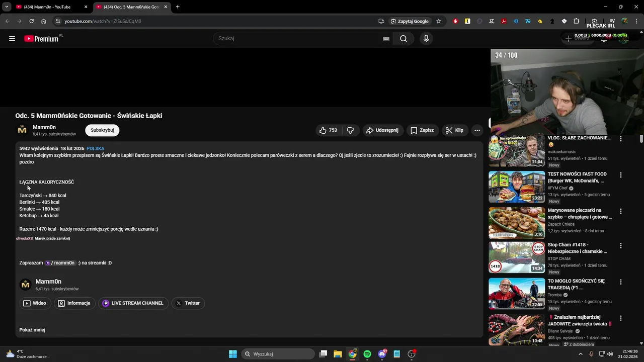Open more actions three-dot menu under video
644x362 pixels.
(477, 130)
